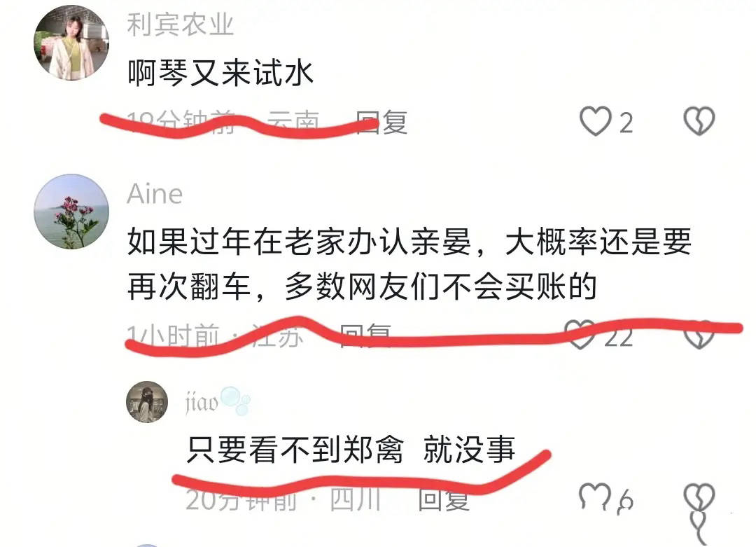Open Aine's flower profile avatar

click(x=71, y=212)
